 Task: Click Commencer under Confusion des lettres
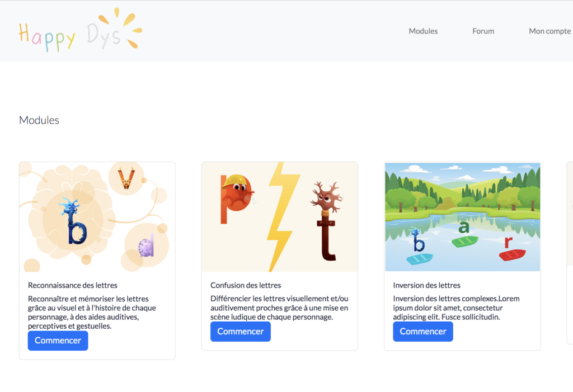241,332
